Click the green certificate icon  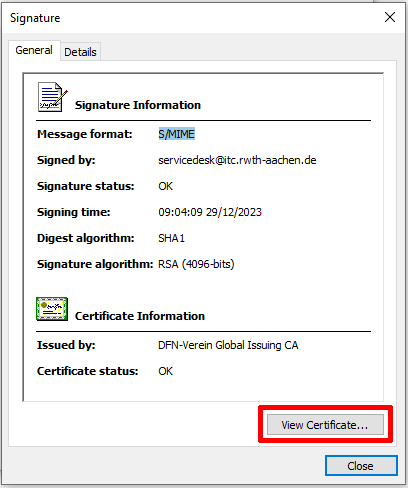[52, 309]
